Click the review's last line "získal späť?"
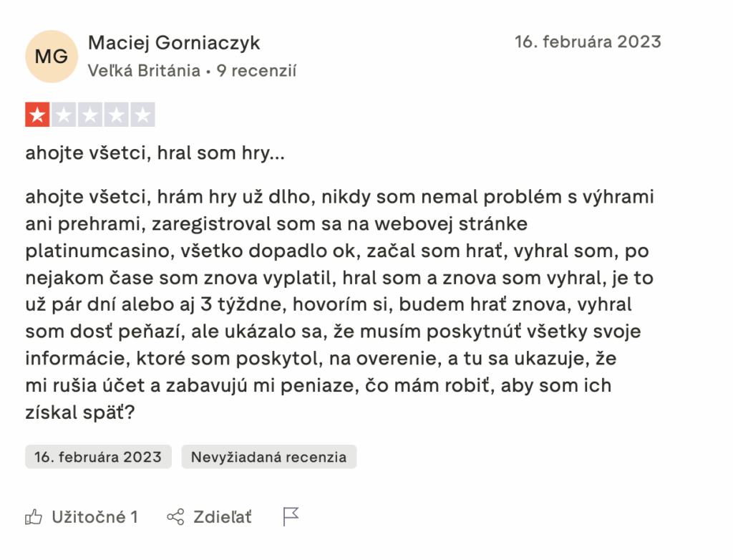This screenshot has width=733, height=560. pos(79,413)
